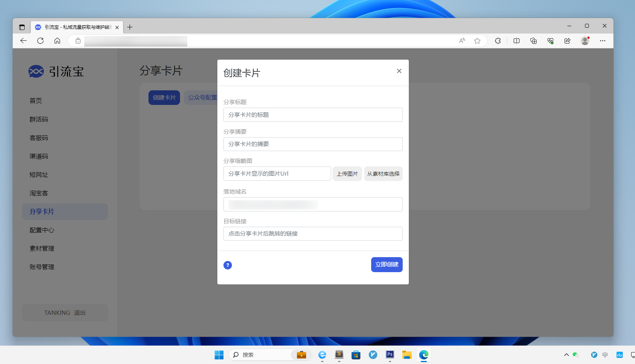This screenshot has height=364, width=635.
Task: Click the 立即创建 button
Action: pyautogui.click(x=387, y=264)
